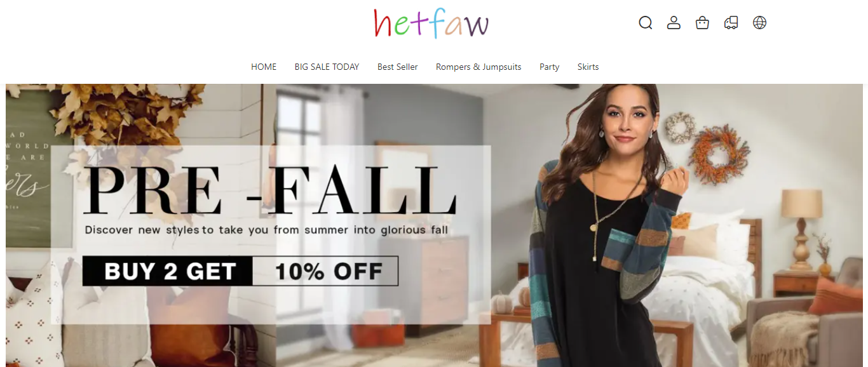This screenshot has height=367, width=868.
Task: Open the BIG SALE TODAY menu
Action: (327, 67)
